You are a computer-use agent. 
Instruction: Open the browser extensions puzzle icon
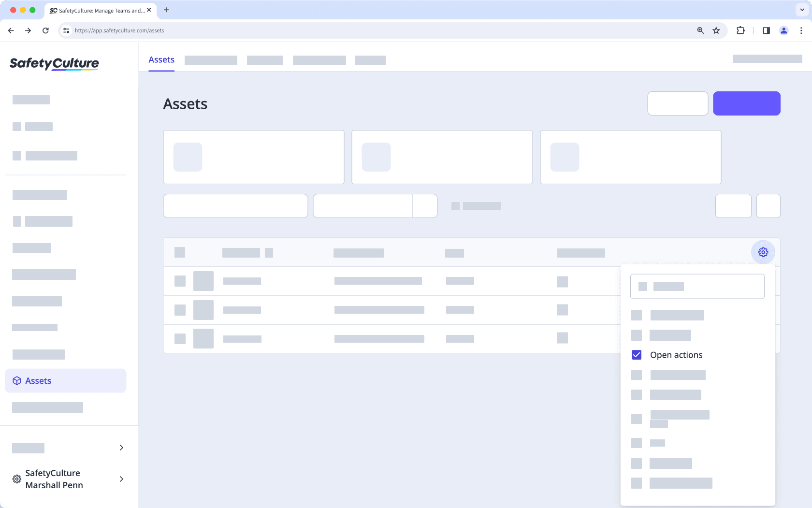pyautogui.click(x=740, y=30)
